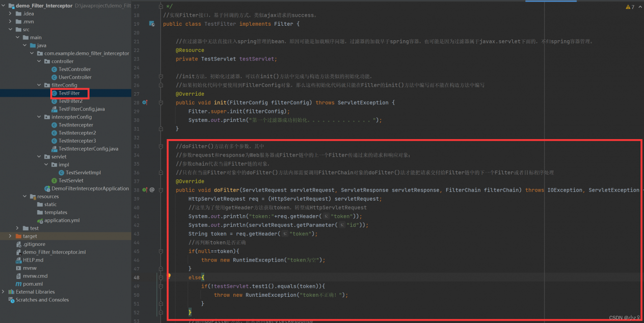Select the static resources folder
Viewport: 644px width, 323px height.
(x=50, y=205)
